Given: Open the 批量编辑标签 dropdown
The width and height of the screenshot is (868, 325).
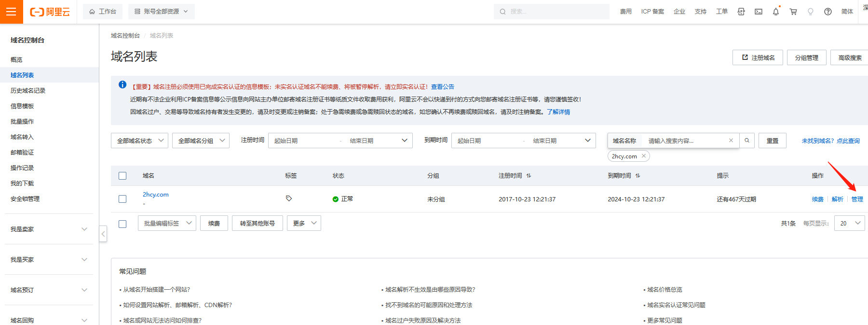Looking at the screenshot, I should click(x=167, y=223).
